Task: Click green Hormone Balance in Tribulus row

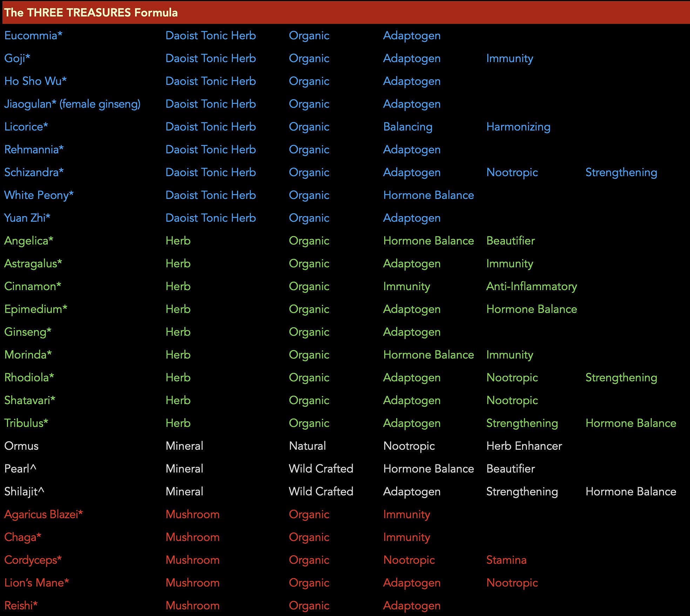Action: (630, 423)
